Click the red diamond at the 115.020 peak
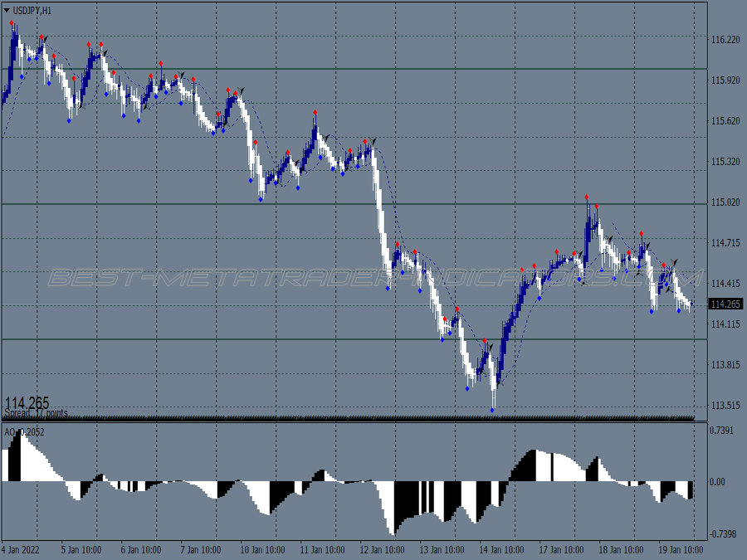Image resolution: width=747 pixels, height=560 pixels. pyautogui.click(x=587, y=197)
